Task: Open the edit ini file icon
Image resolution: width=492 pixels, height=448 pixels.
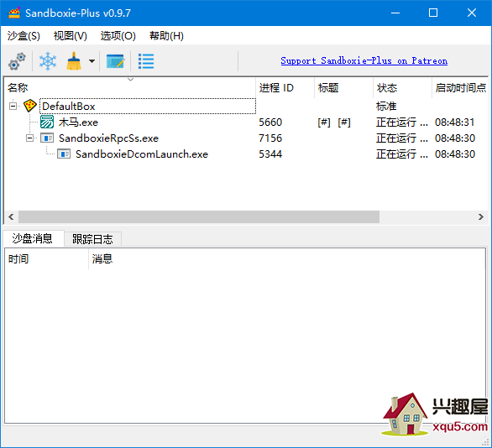Action: click(116, 61)
